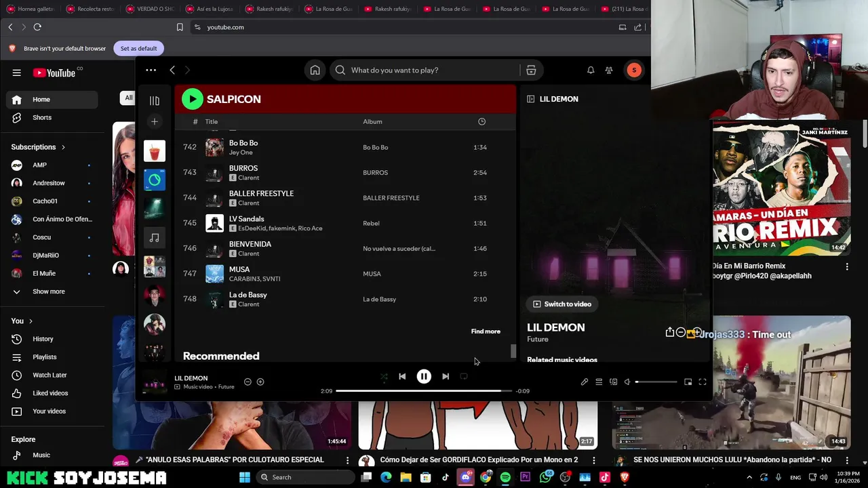
Task: Toggle Your Library icon in Spotify
Action: 155,101
